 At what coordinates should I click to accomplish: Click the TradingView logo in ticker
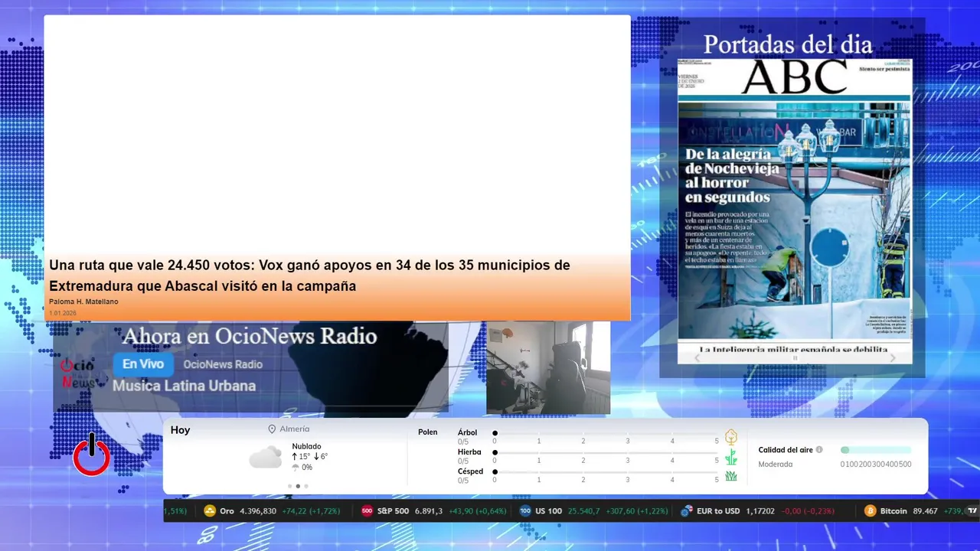(972, 511)
